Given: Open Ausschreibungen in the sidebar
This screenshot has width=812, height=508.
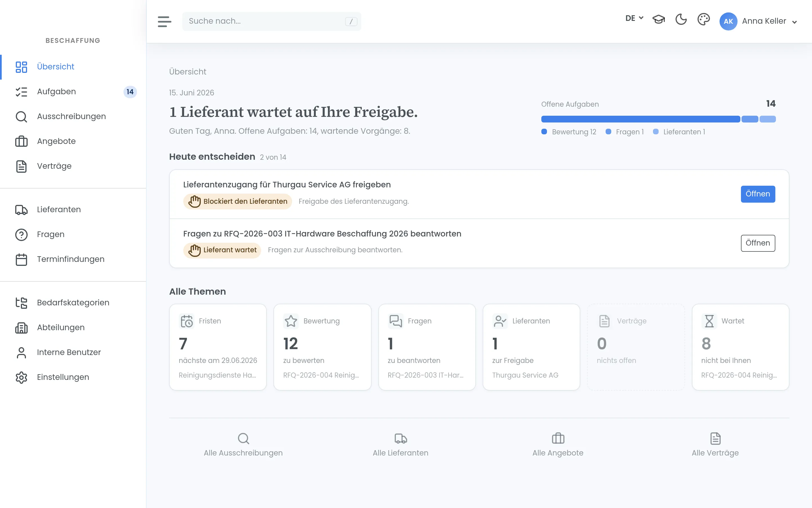Looking at the screenshot, I should pyautogui.click(x=73, y=117).
